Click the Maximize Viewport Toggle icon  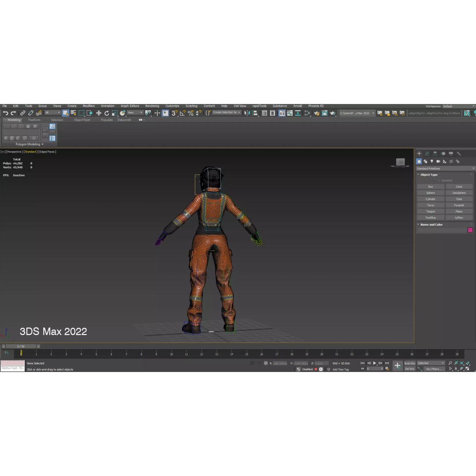(x=468, y=369)
